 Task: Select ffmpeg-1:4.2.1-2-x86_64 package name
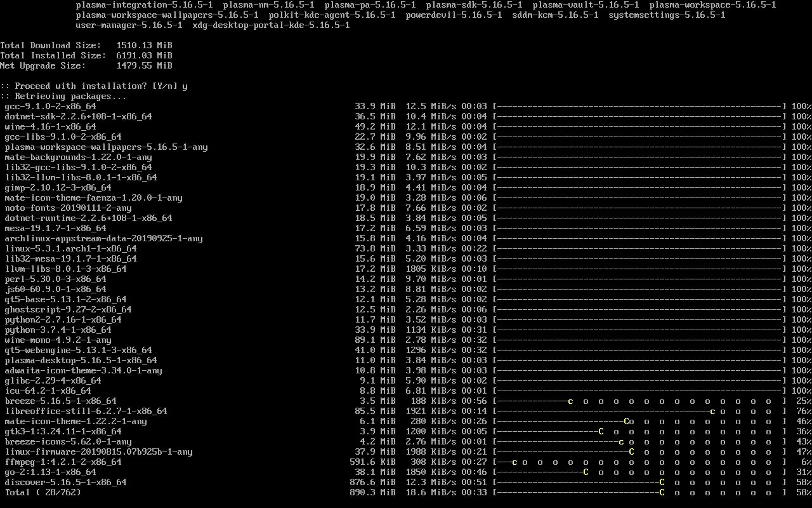[x=63, y=462]
